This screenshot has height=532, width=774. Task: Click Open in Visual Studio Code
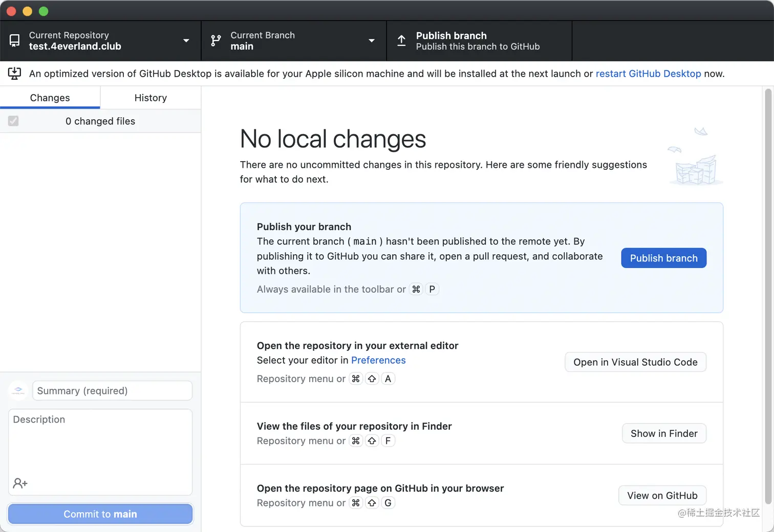635,362
